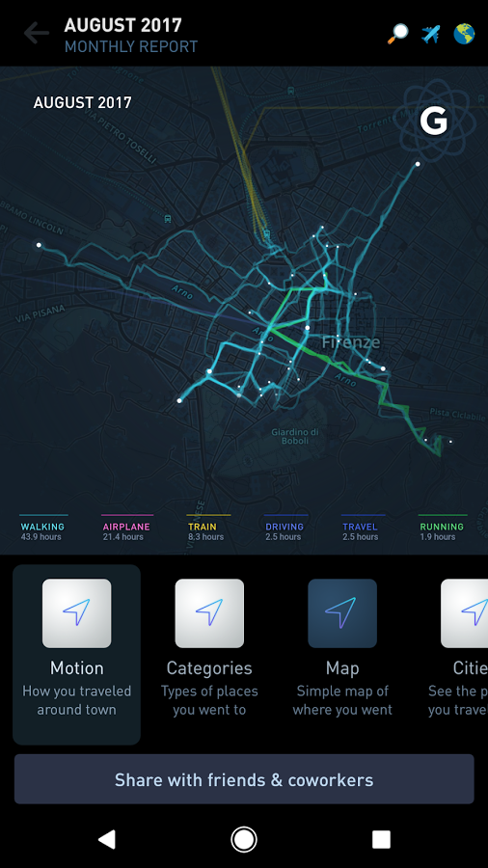
Task: Tap Android recent apps square button
Action: (381, 839)
